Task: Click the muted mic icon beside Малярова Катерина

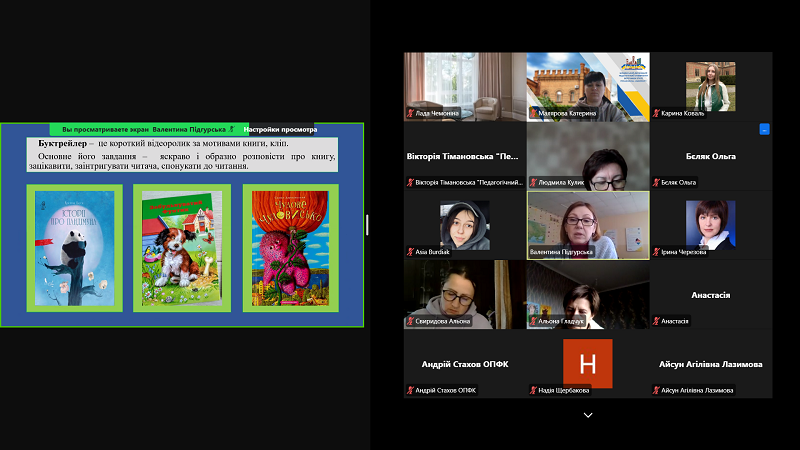Action: pyautogui.click(x=534, y=114)
